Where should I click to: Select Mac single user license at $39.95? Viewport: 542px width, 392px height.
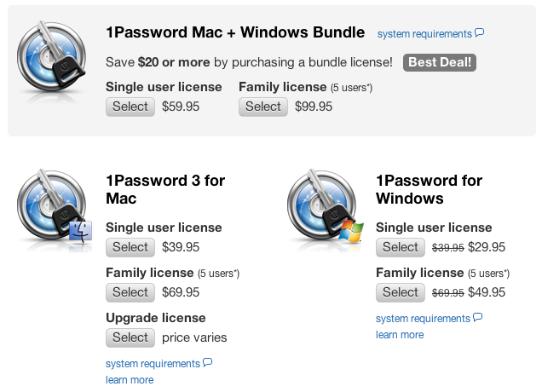point(130,247)
